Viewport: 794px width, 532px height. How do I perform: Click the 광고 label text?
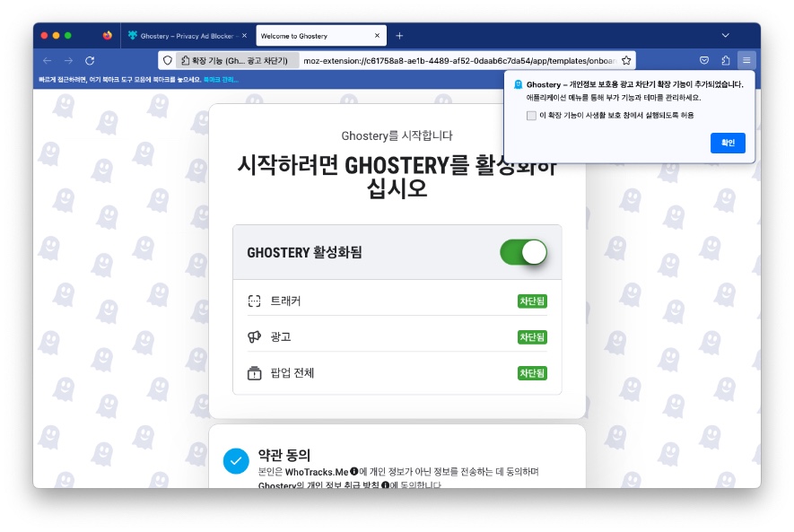[281, 337]
